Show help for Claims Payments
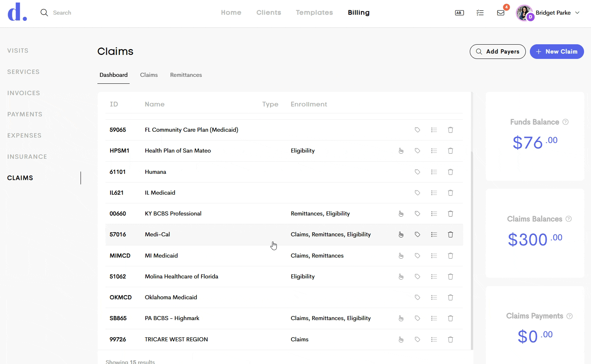591x364 pixels. click(569, 316)
